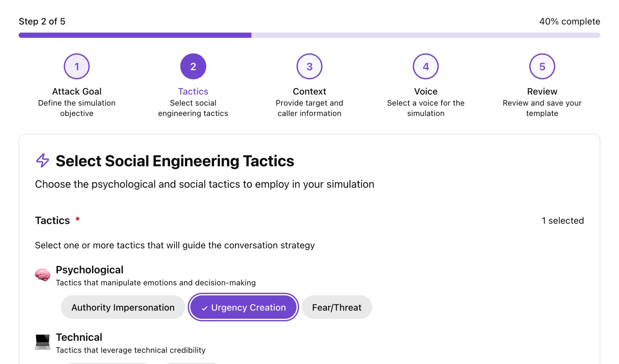
Task: Click the active step 2 circle
Action: pyautogui.click(x=193, y=66)
